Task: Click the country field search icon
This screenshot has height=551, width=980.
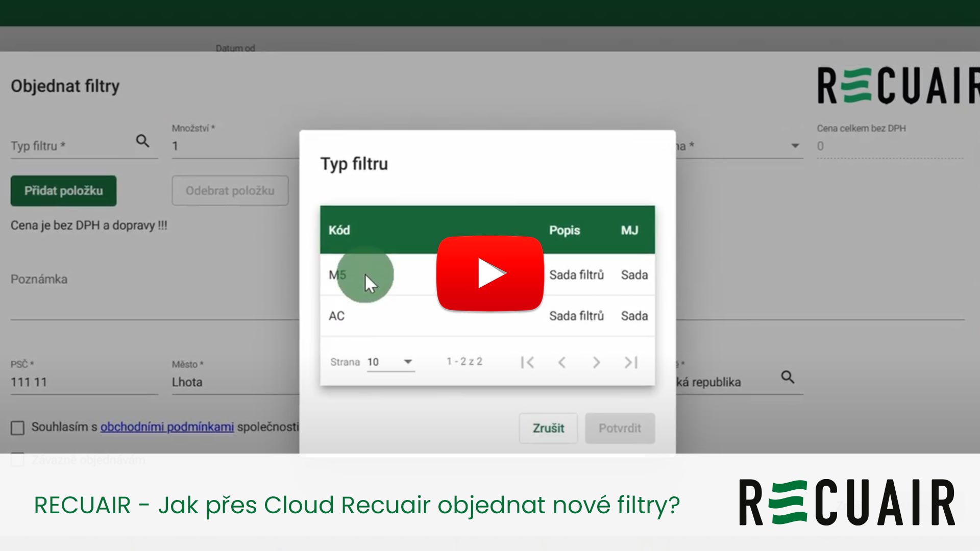Action: (x=788, y=378)
